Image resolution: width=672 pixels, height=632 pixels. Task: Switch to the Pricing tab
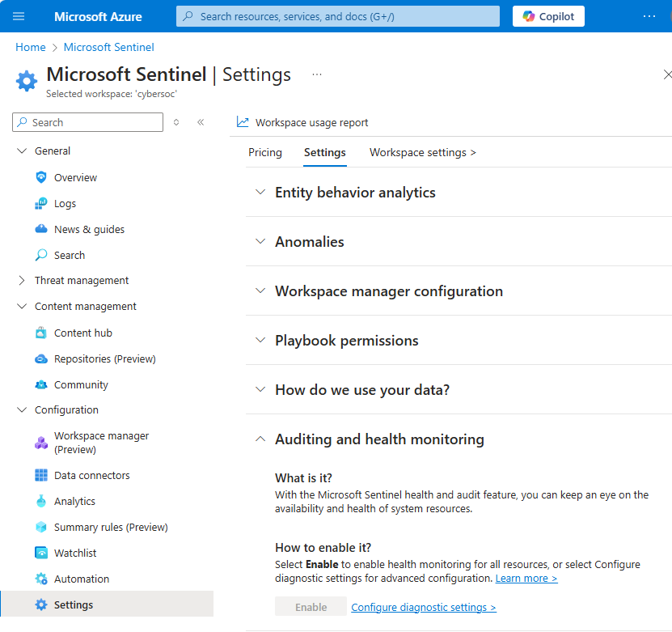pyautogui.click(x=265, y=152)
